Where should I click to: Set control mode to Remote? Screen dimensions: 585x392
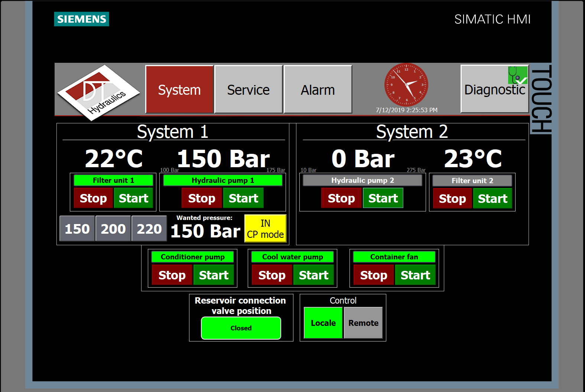[363, 323]
